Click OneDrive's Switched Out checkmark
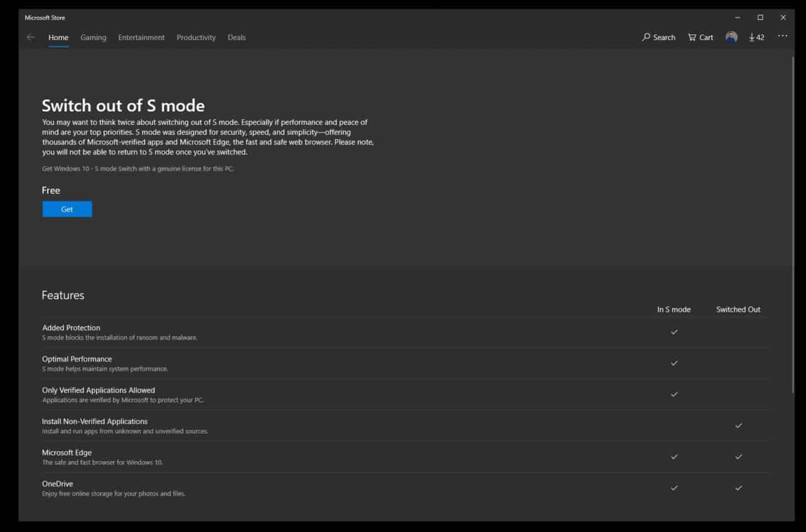Viewport: 806px width, 532px height. (739, 487)
